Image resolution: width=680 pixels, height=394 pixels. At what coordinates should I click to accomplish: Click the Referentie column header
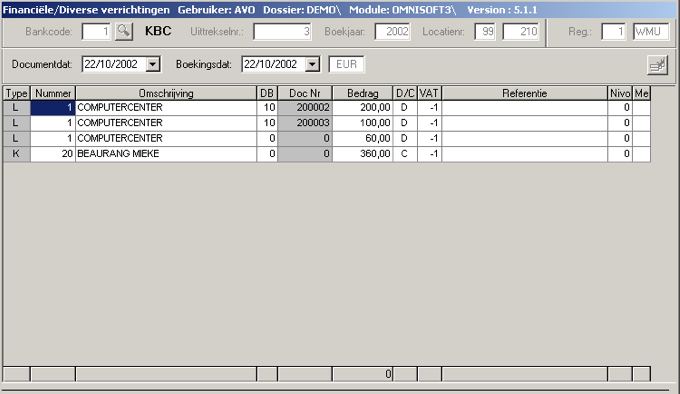[524, 93]
